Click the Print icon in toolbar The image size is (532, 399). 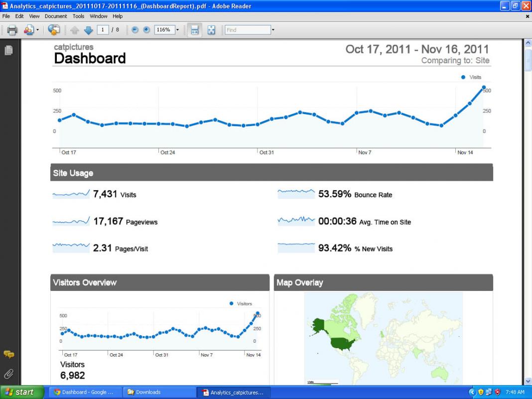click(x=12, y=30)
